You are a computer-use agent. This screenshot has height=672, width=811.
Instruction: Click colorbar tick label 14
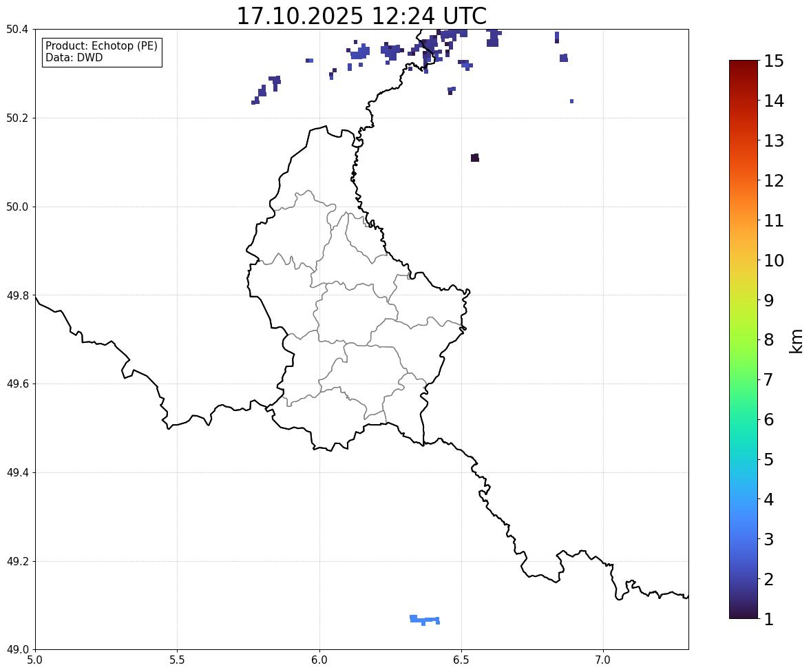(x=774, y=101)
